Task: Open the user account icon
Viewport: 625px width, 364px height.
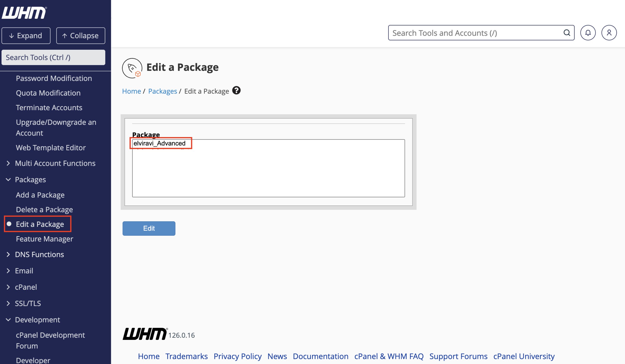Action: coord(609,33)
